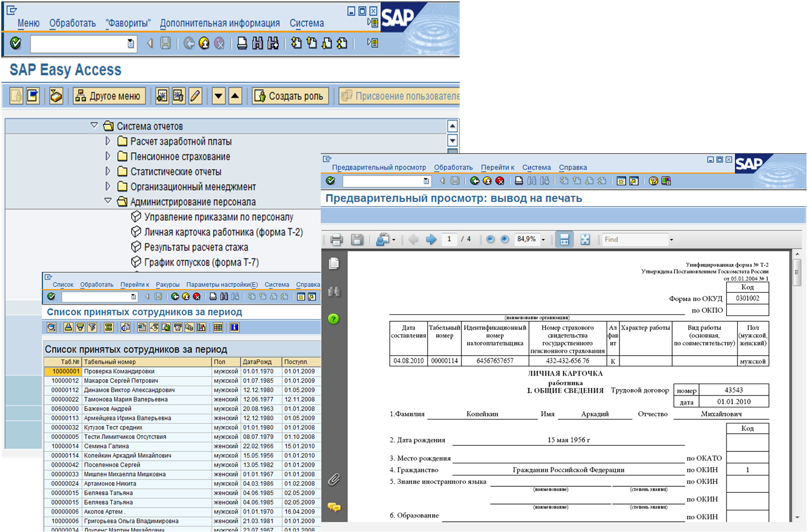Click the red Cancel icon in employee list window
Screen dimensions: 807x532
pos(197,297)
